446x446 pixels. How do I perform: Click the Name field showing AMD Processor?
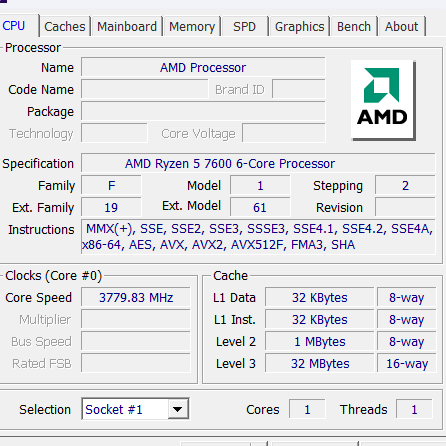pos(203,67)
